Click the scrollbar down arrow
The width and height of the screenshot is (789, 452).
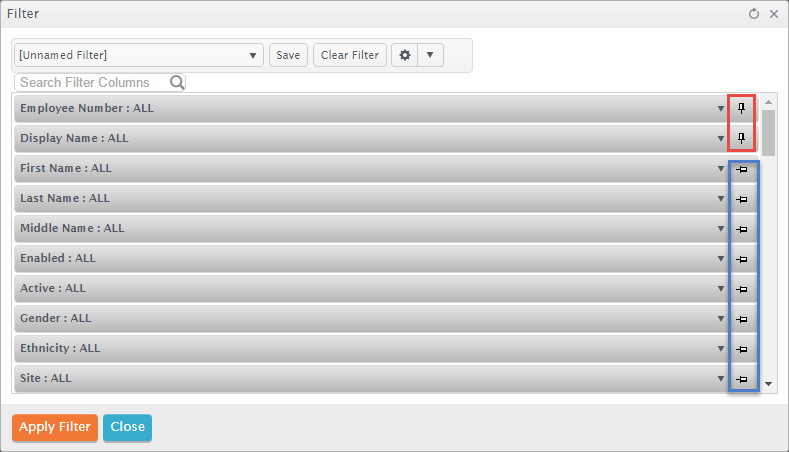(x=768, y=384)
